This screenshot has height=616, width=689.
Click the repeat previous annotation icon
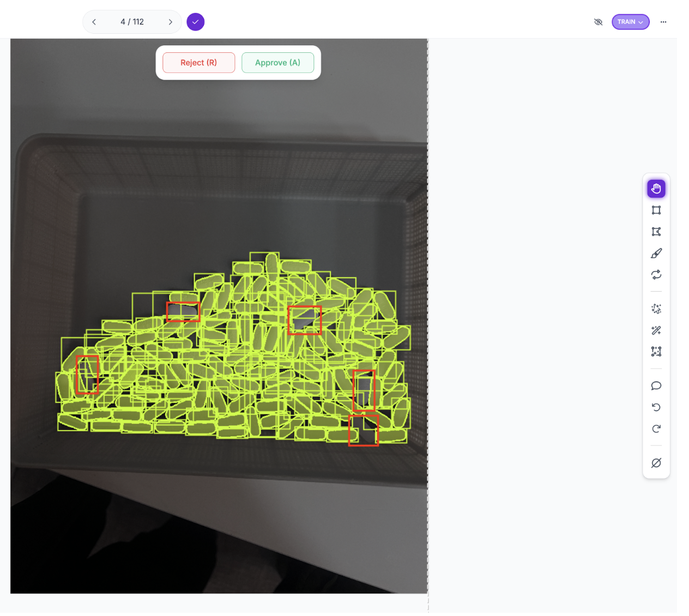click(x=656, y=275)
